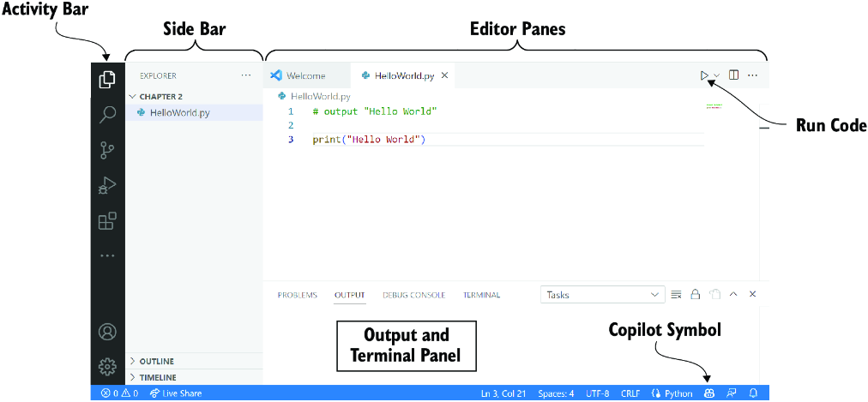868x402 pixels.
Task: Clear output list icon
Action: click(676, 294)
